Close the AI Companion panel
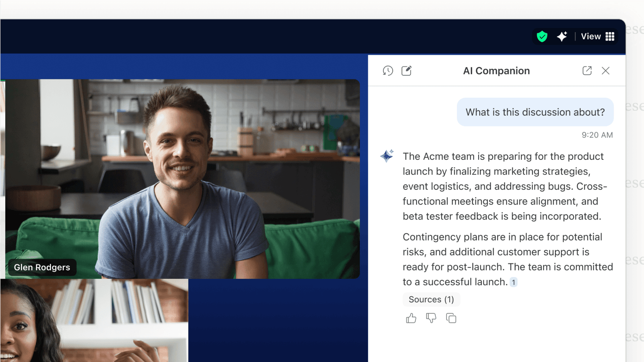 pyautogui.click(x=606, y=70)
